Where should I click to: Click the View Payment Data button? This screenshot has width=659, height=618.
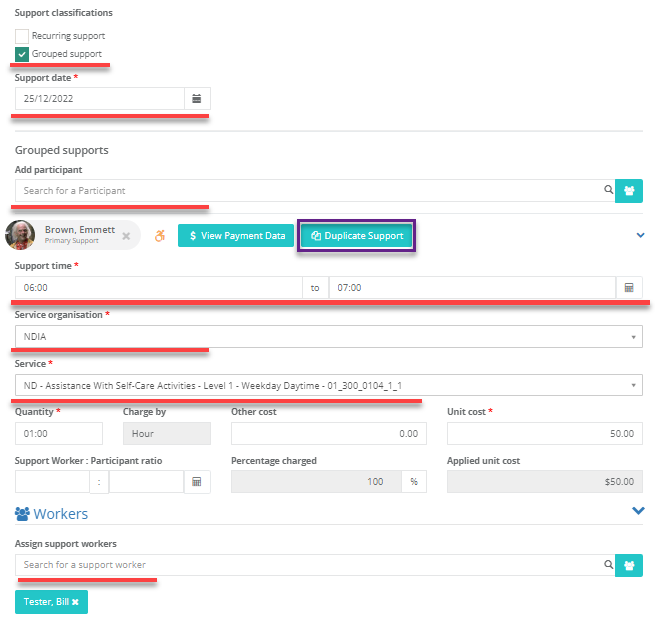[x=236, y=236]
